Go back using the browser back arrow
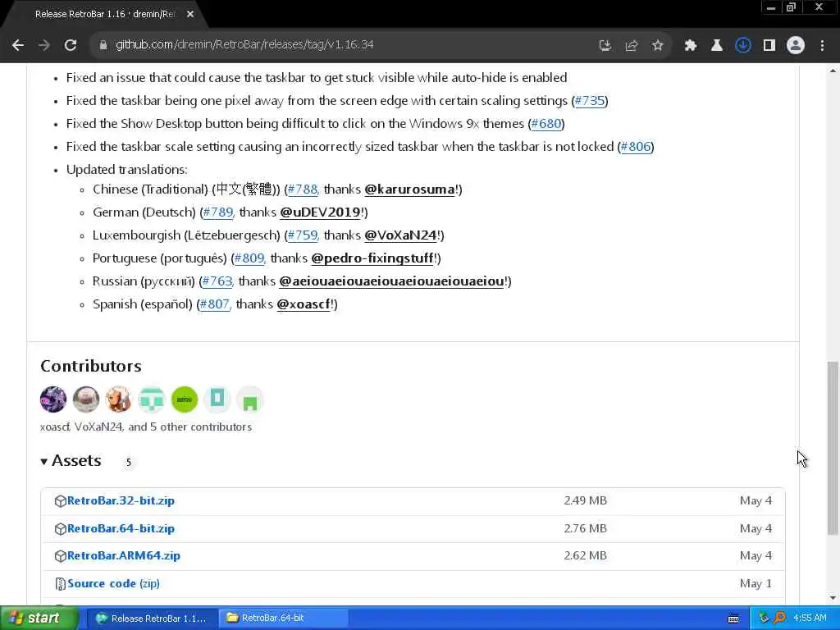This screenshot has width=840, height=630. point(18,45)
